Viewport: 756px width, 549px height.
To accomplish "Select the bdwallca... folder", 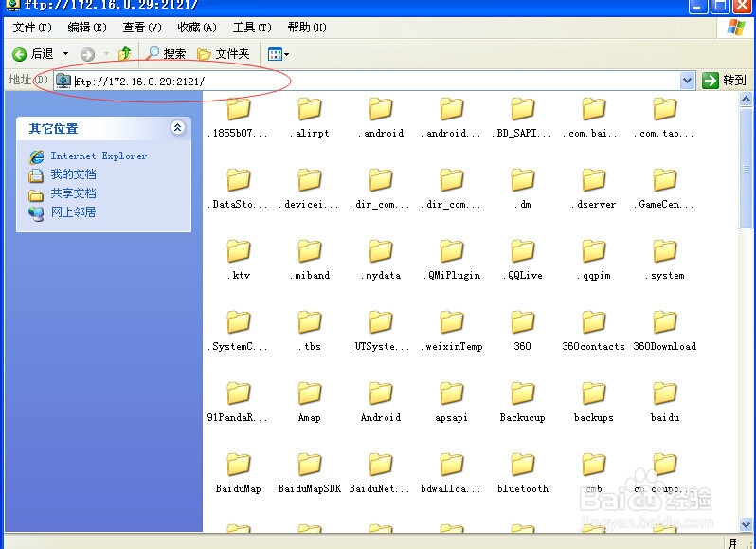I will point(451,474).
